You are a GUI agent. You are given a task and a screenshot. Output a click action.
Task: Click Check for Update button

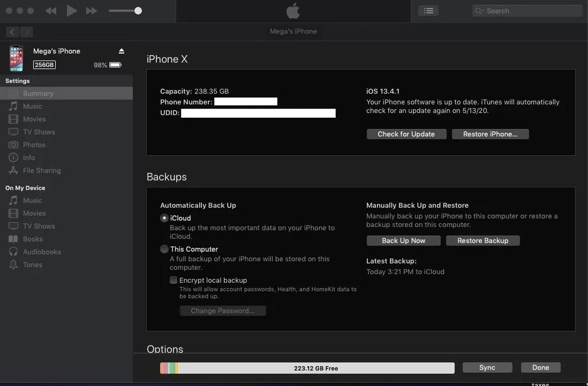click(x=406, y=134)
